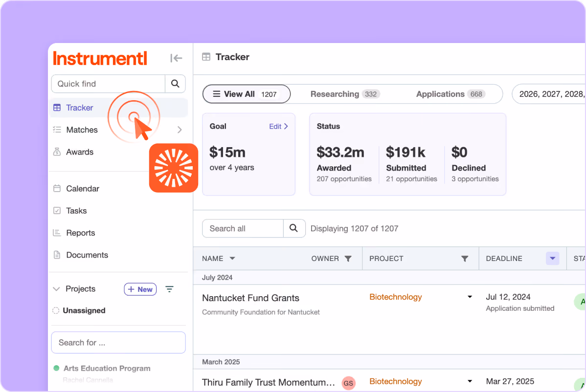Create a new project with + New
The image size is (586, 392).
(x=140, y=289)
